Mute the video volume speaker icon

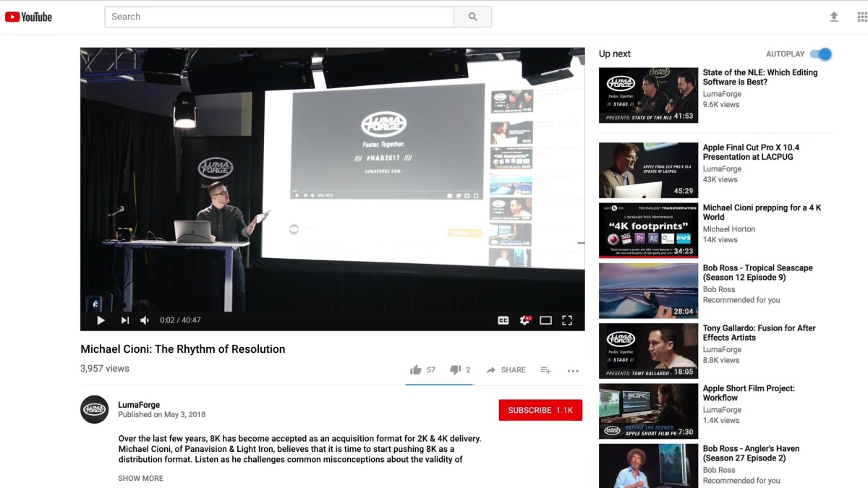(145, 320)
